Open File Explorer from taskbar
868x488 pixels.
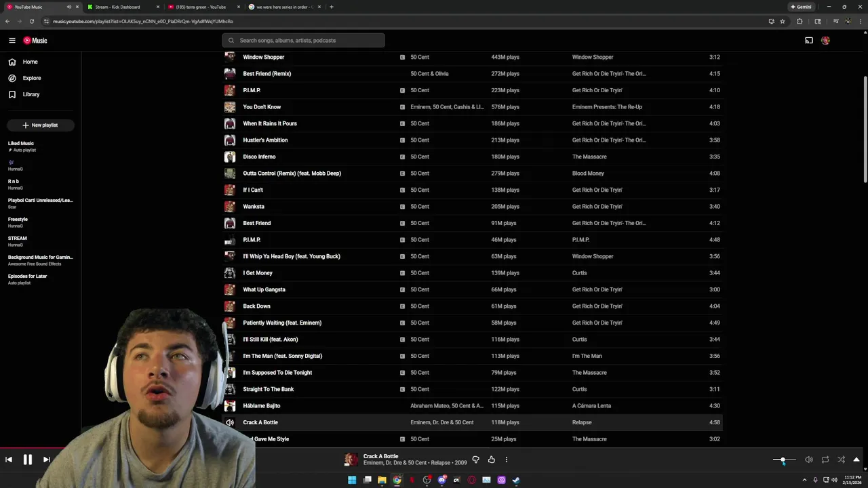382,480
